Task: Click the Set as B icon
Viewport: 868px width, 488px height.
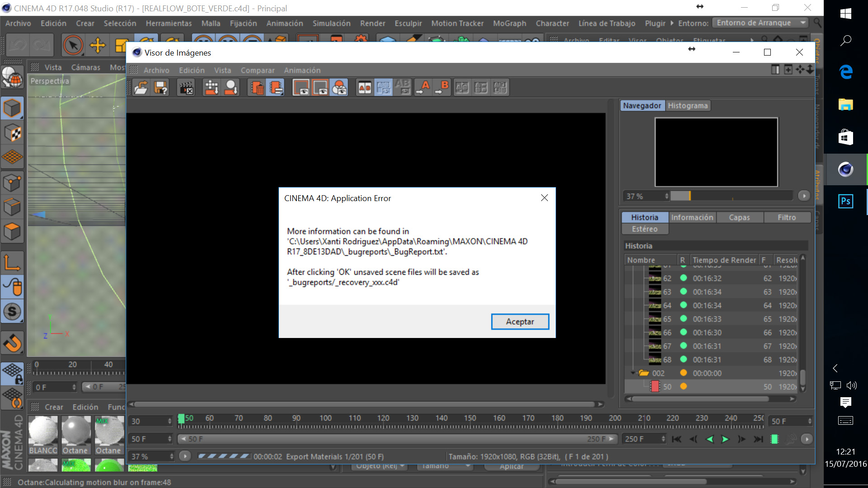Action: point(442,88)
